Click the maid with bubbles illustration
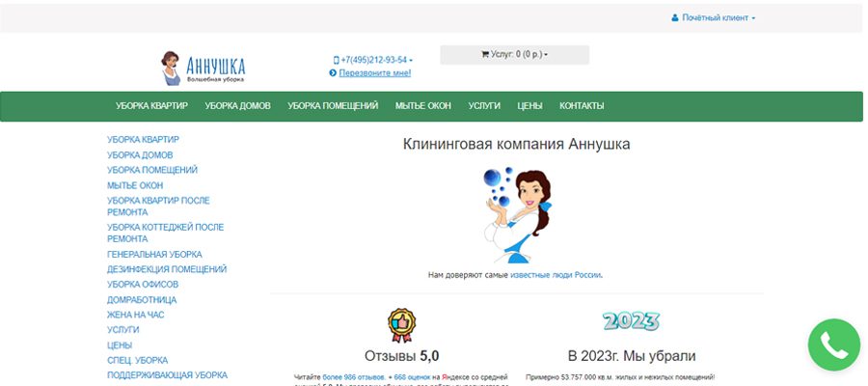868x386 pixels. [x=518, y=215]
